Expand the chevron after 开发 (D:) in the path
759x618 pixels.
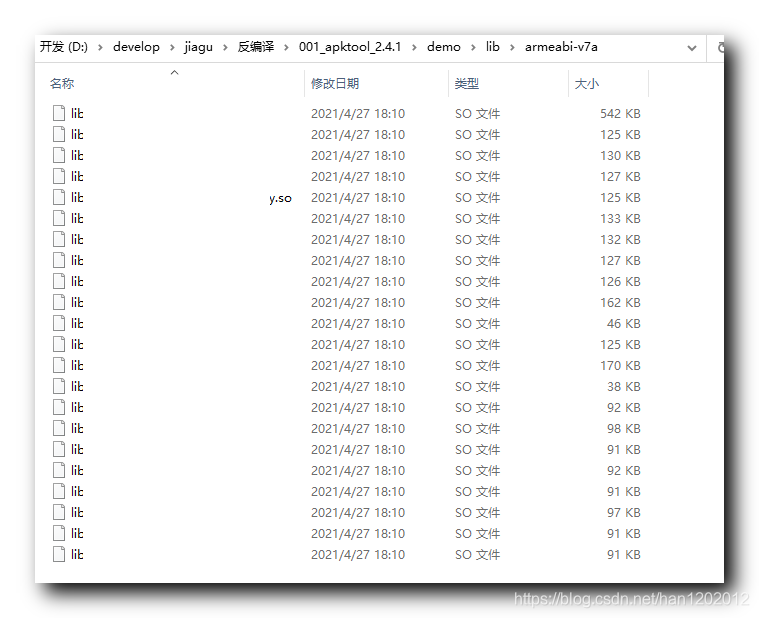pyautogui.click(x=100, y=47)
